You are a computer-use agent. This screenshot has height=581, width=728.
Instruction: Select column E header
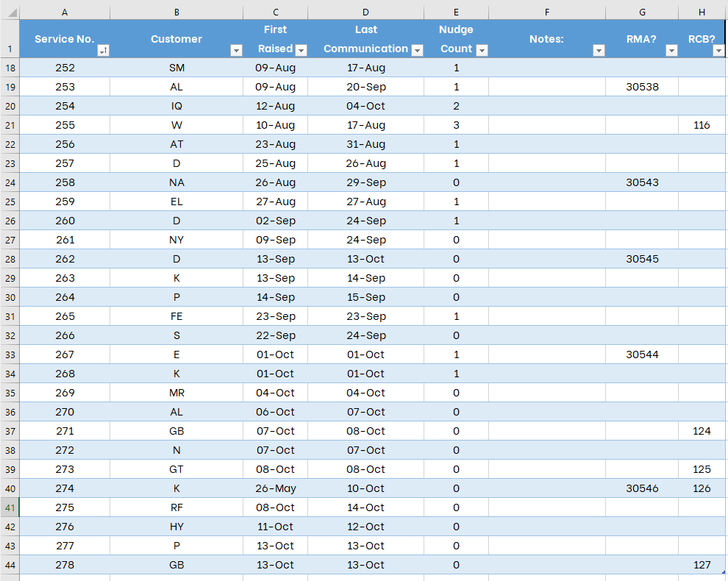coord(456,13)
